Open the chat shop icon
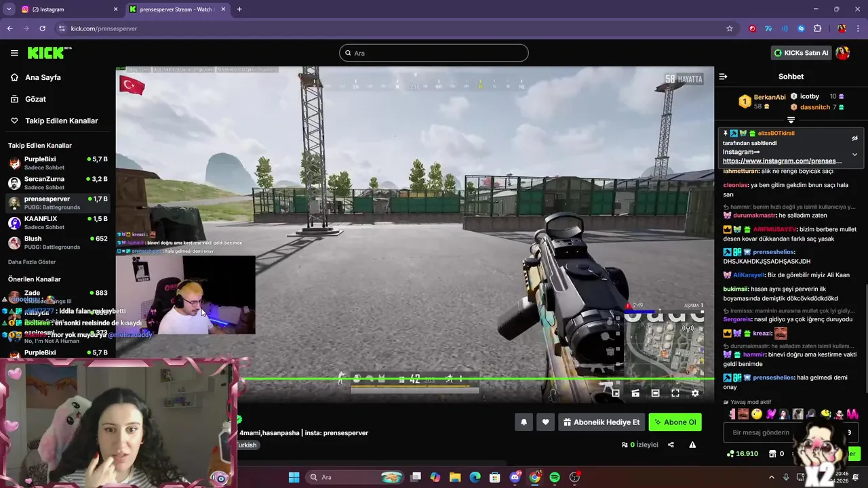 [x=771, y=453]
